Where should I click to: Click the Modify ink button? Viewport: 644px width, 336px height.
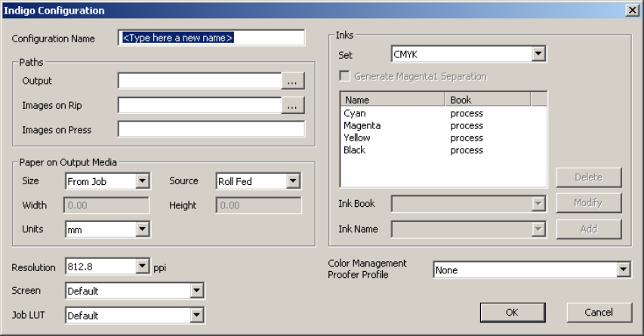point(589,203)
